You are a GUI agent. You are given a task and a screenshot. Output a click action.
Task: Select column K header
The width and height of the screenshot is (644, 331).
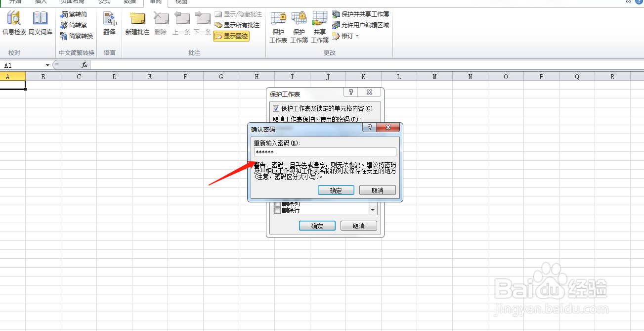364,77
